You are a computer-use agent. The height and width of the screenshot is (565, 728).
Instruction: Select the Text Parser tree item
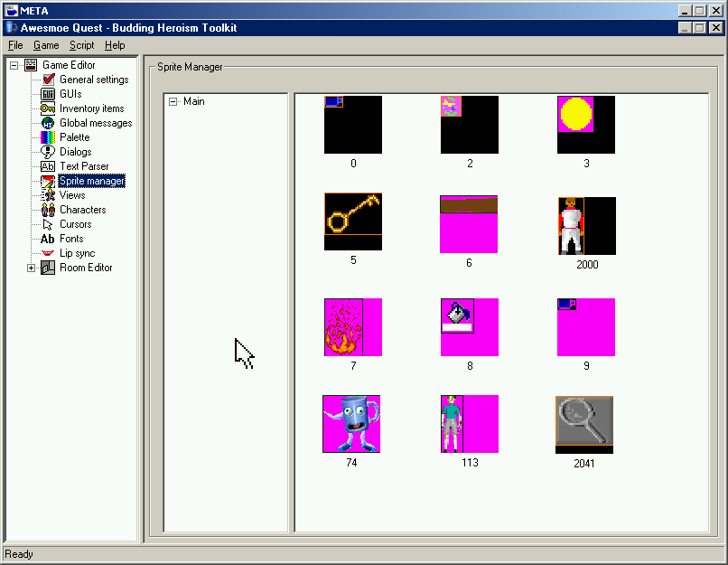pyautogui.click(x=84, y=166)
